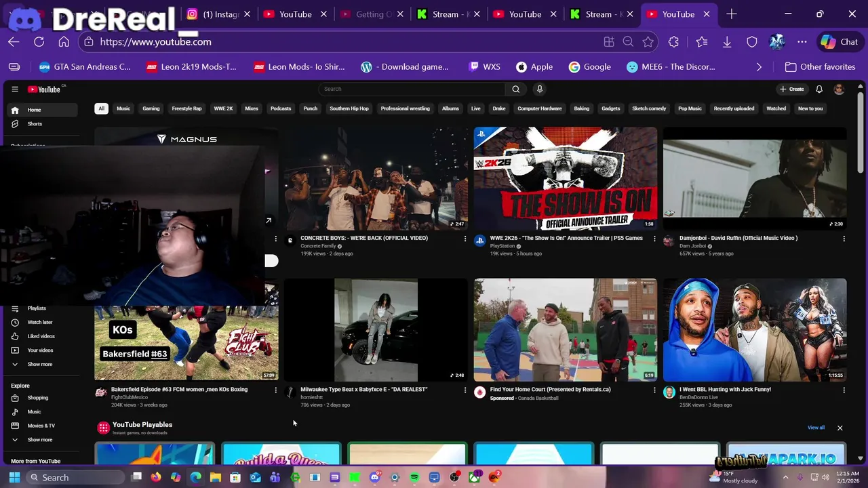This screenshot has width=868, height=488.
Task: Open the Copilot Chat button
Action: 839,42
